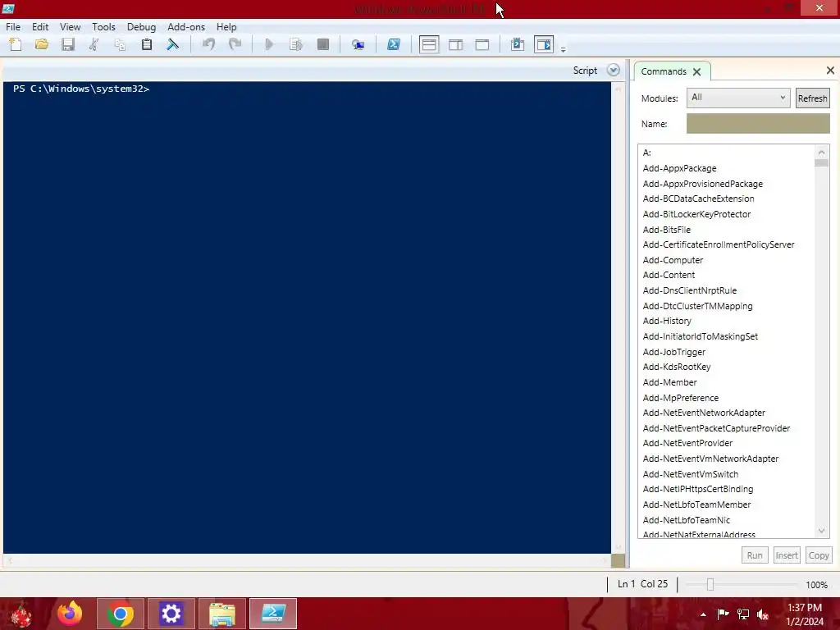
Task: Click the Redo arrow icon
Action: [235, 44]
